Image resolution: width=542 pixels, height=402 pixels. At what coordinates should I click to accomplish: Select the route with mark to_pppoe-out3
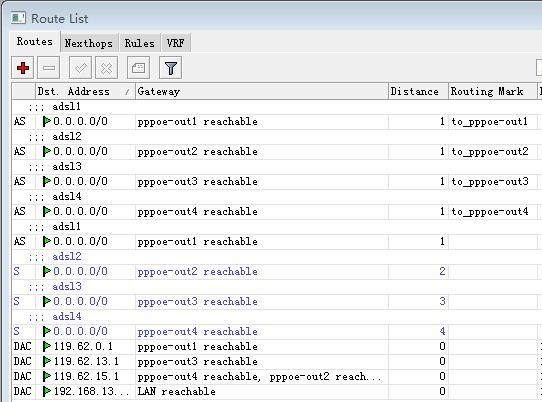(x=277, y=181)
